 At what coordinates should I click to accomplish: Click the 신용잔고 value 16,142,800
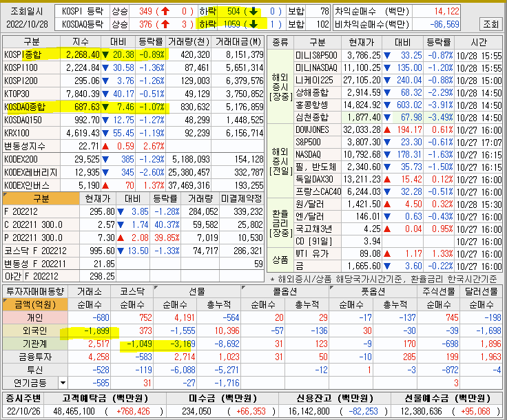(x=309, y=411)
